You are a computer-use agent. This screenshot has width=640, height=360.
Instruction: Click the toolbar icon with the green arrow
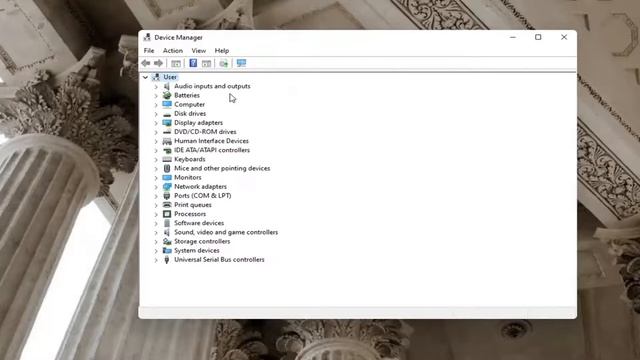(223, 63)
